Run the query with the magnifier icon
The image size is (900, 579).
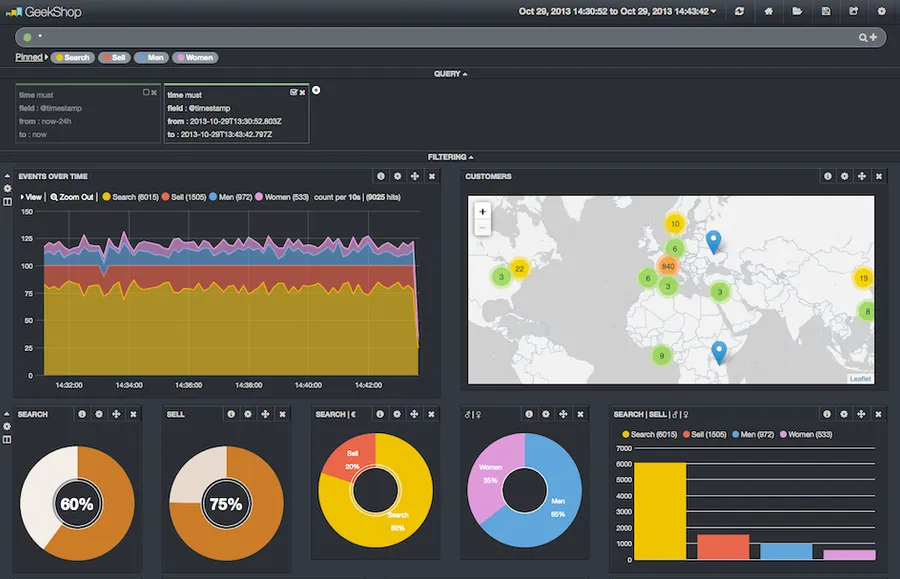tap(863, 37)
